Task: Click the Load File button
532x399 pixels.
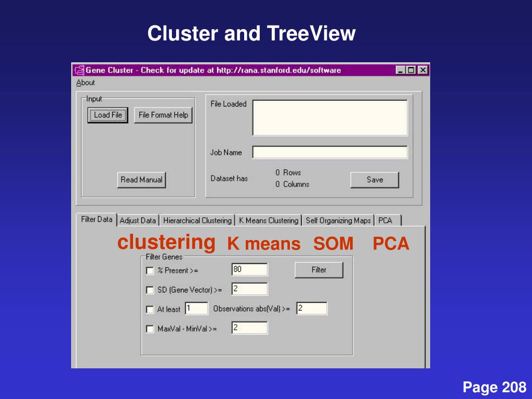Action: 108,115
